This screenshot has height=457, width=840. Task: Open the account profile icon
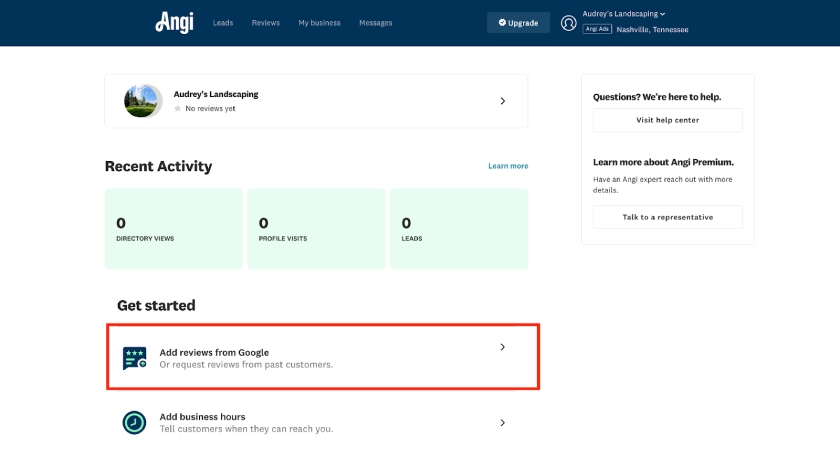[568, 23]
